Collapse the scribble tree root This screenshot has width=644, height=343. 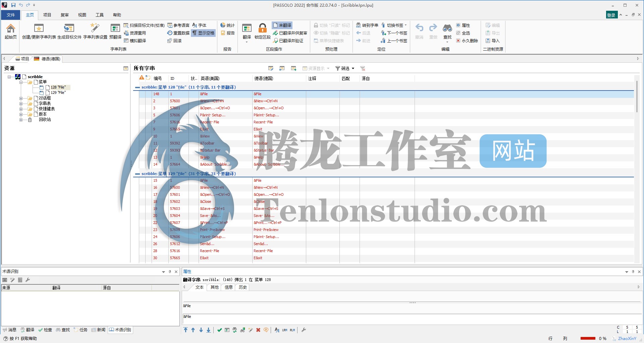(x=9, y=77)
